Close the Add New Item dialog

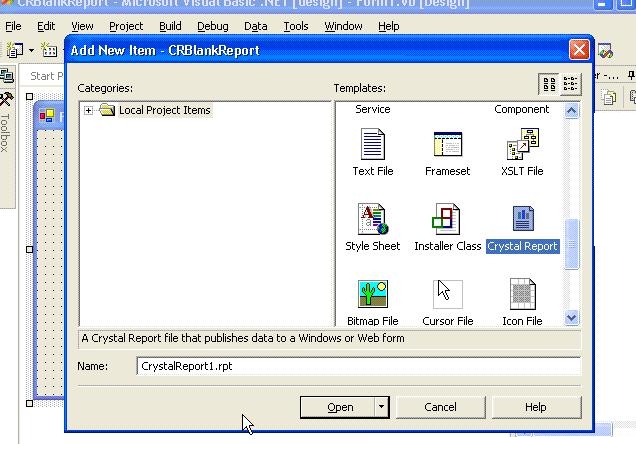[x=578, y=50]
